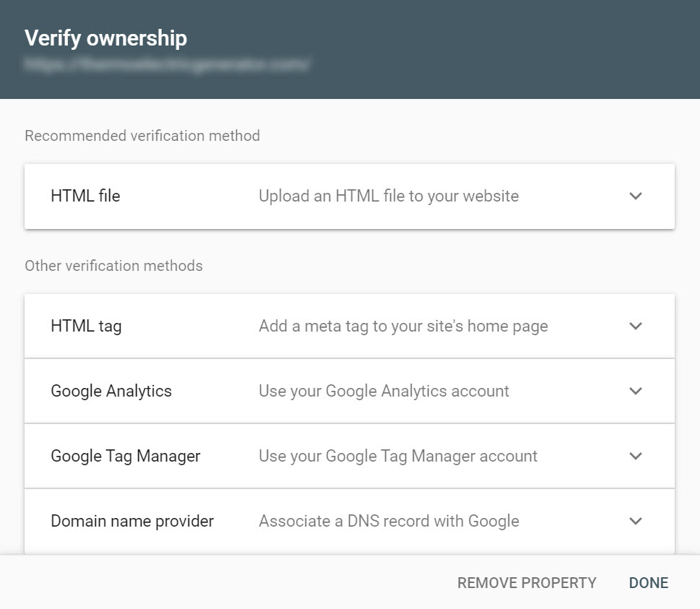Open the Domain name provider option
700x609 pixels.
pyautogui.click(x=350, y=521)
